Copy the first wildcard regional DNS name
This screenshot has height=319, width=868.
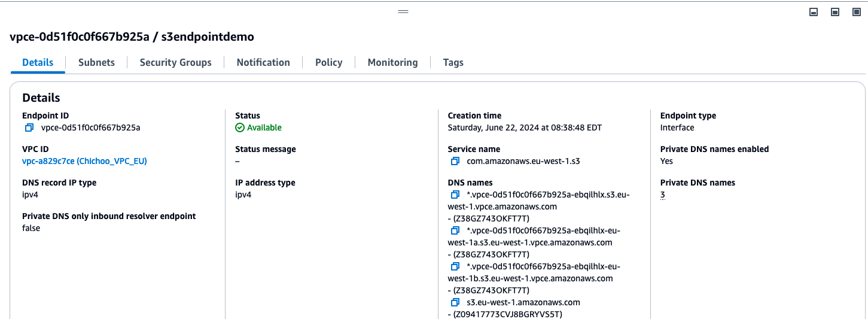455,195
